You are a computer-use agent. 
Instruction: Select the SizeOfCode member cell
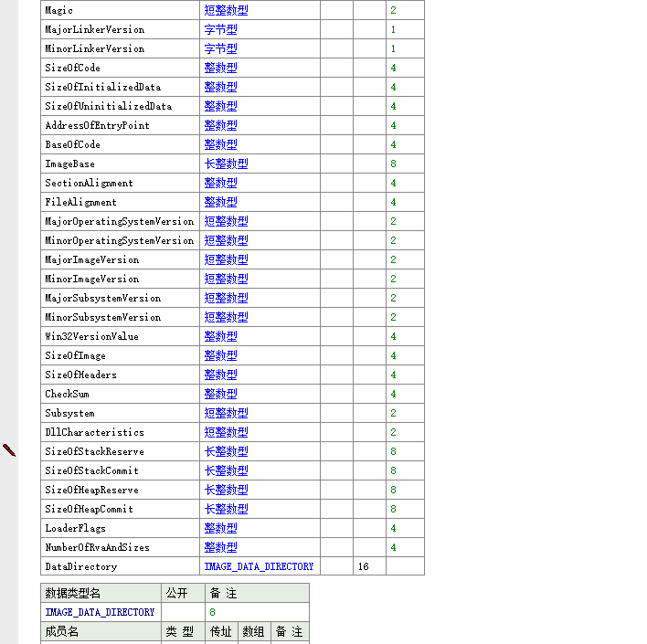[120, 68]
